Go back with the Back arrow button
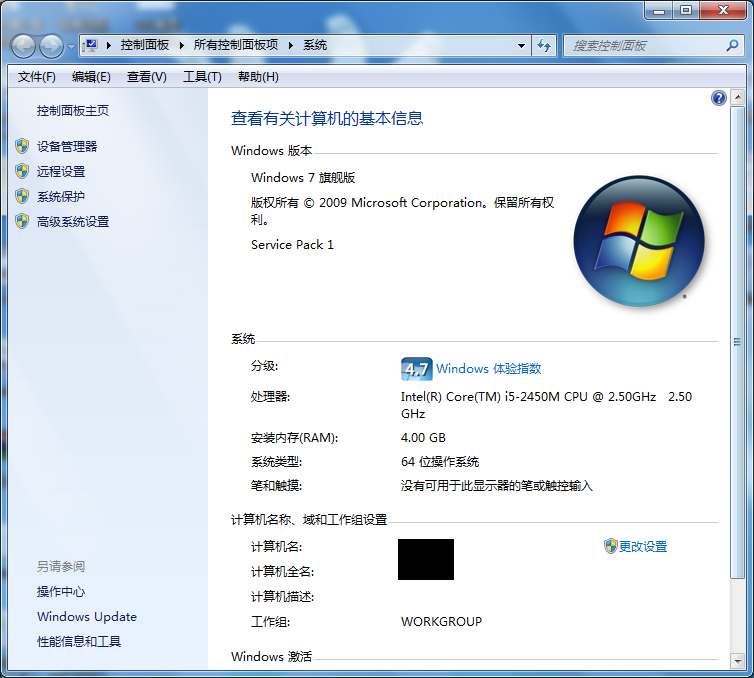The height and width of the screenshot is (678, 754). point(23,46)
